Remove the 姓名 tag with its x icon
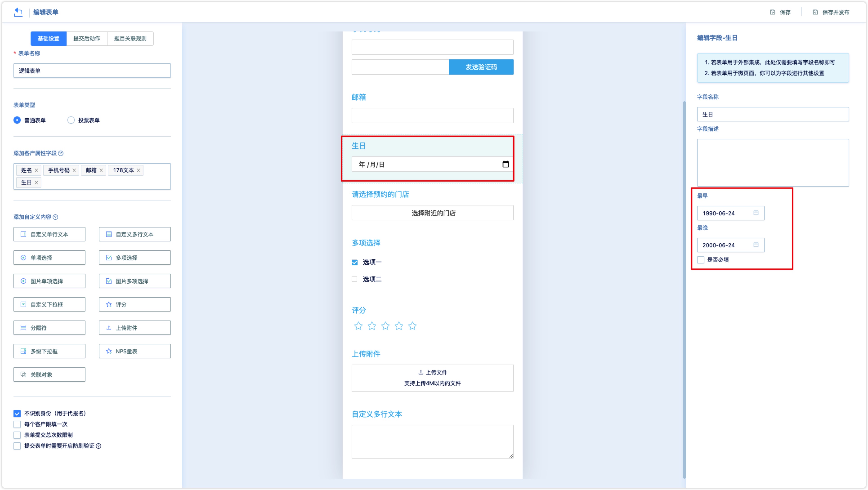This screenshot has width=868, height=490. [x=36, y=170]
